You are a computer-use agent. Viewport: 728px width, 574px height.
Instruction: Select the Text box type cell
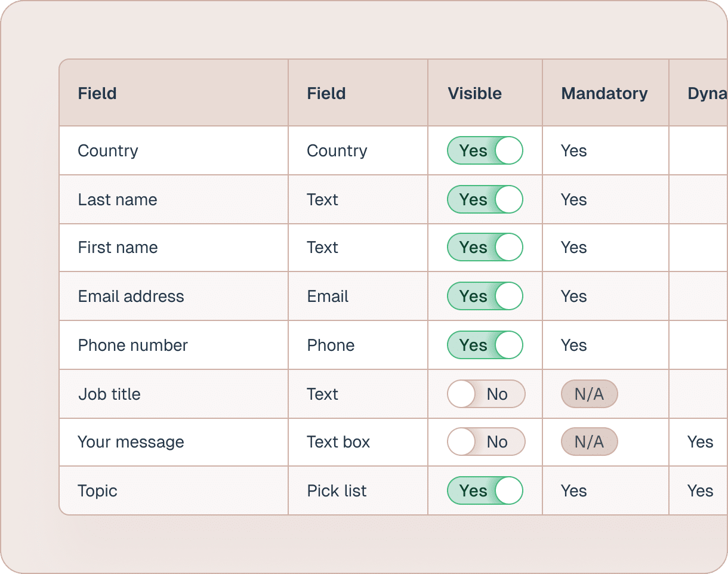click(338, 442)
